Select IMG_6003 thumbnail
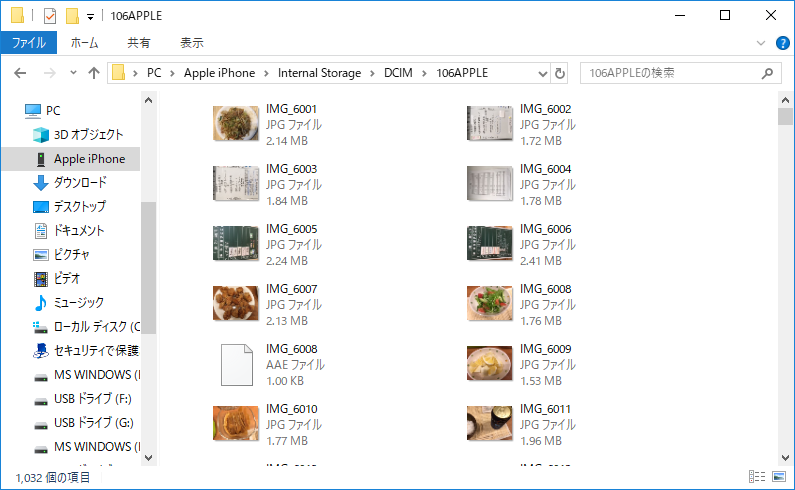This screenshot has height=490, width=795. coord(236,183)
